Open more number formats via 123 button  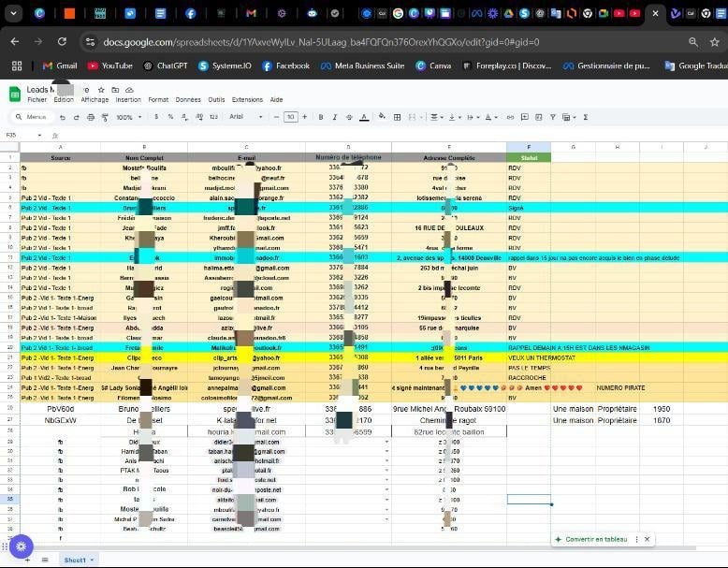tap(213, 117)
